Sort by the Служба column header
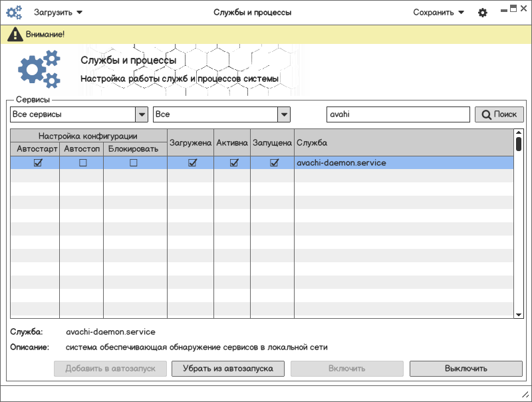 pyautogui.click(x=403, y=142)
